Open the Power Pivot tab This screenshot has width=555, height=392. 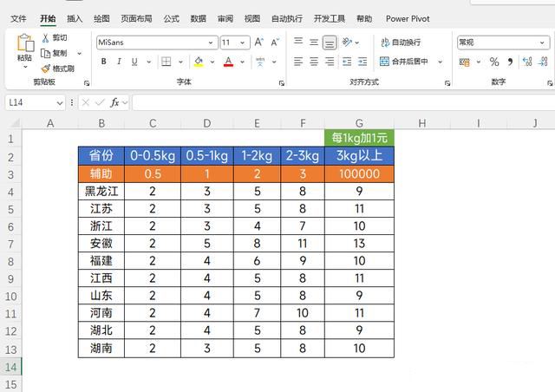(408, 19)
